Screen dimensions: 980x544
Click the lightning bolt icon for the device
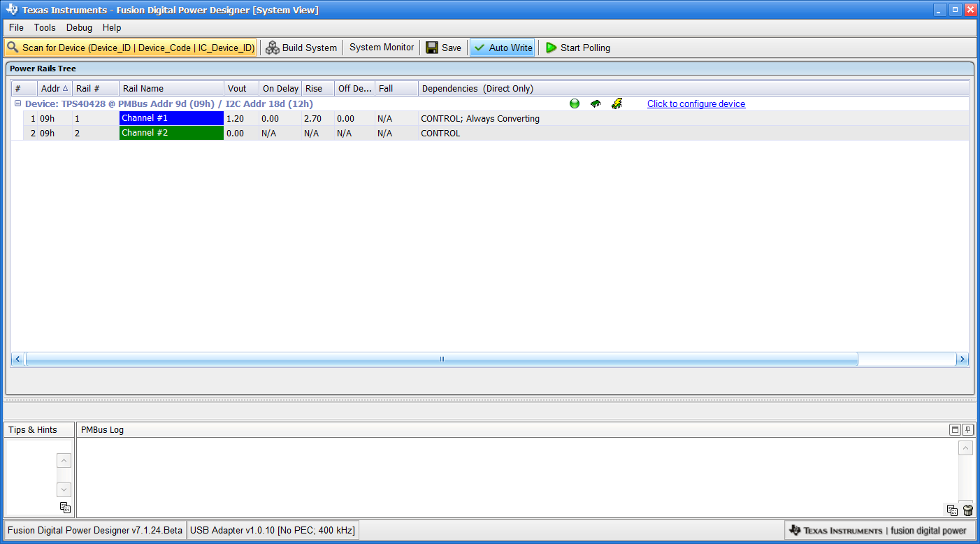[617, 103]
